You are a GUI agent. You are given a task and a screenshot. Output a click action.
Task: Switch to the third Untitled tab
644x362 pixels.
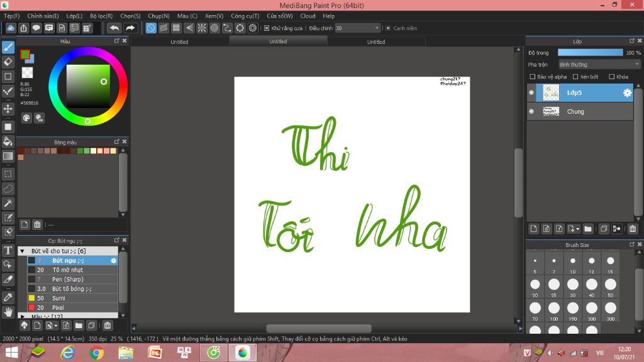pos(376,41)
